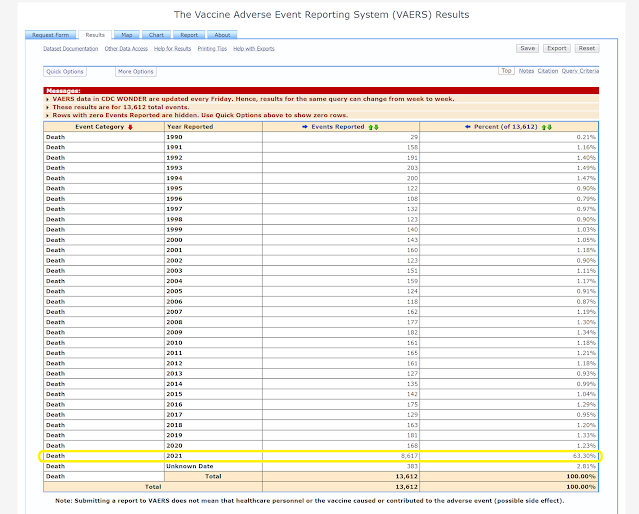Switch to the Request Form tab
This screenshot has height=514, width=639.
click(x=51, y=35)
